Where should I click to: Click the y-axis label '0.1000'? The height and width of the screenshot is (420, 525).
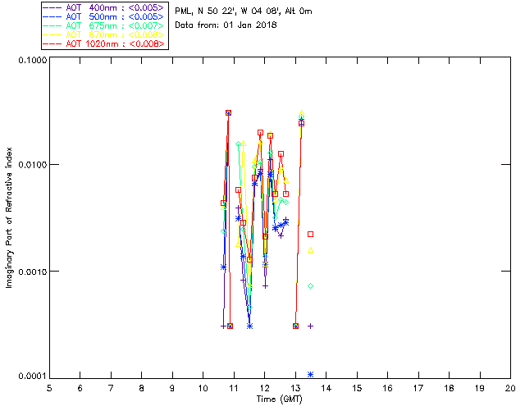click(x=32, y=60)
